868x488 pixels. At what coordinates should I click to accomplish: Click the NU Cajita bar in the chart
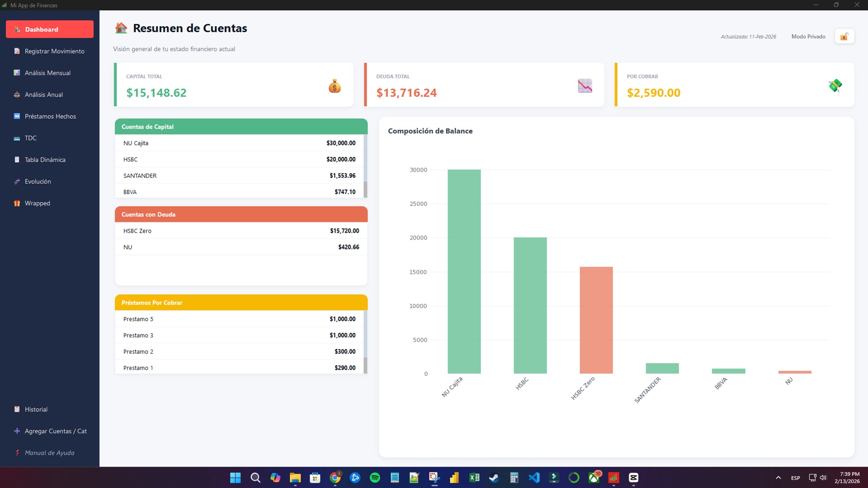point(464,271)
